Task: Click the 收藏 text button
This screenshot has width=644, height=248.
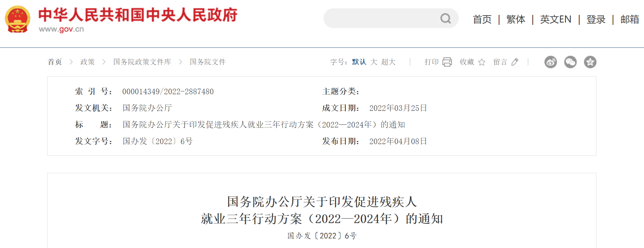Action: 467,62
